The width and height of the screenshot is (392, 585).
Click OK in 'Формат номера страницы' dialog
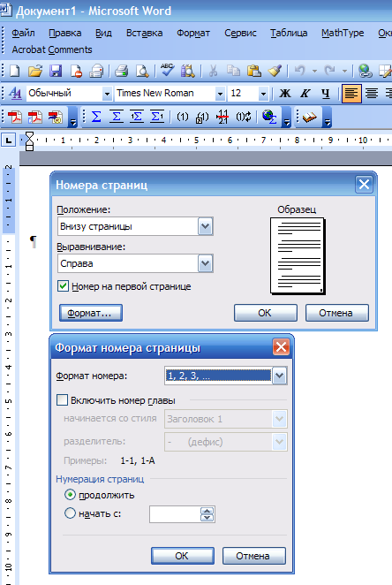click(183, 556)
